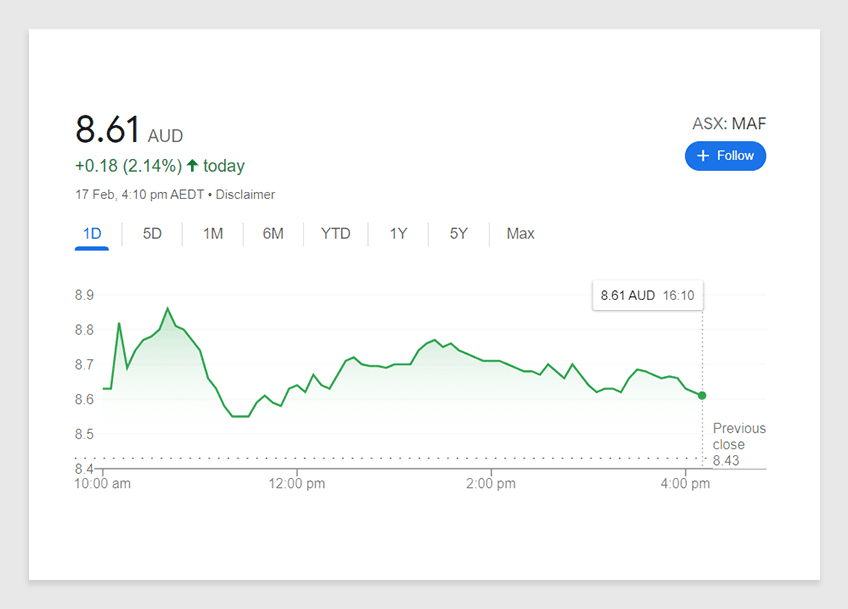Viewport: 848px width, 609px height.
Task: Open the 6M chart view
Action: point(273,234)
